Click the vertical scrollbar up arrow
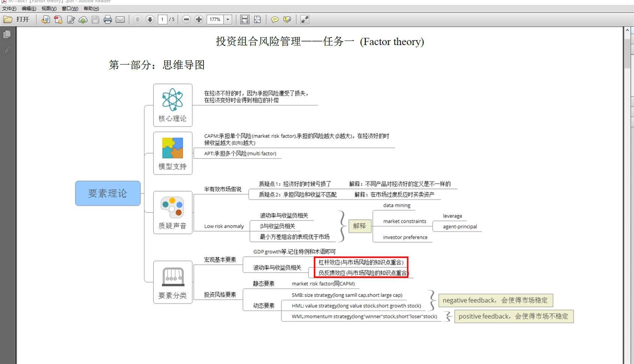Viewport: 634px width, 364px height. [627, 30]
